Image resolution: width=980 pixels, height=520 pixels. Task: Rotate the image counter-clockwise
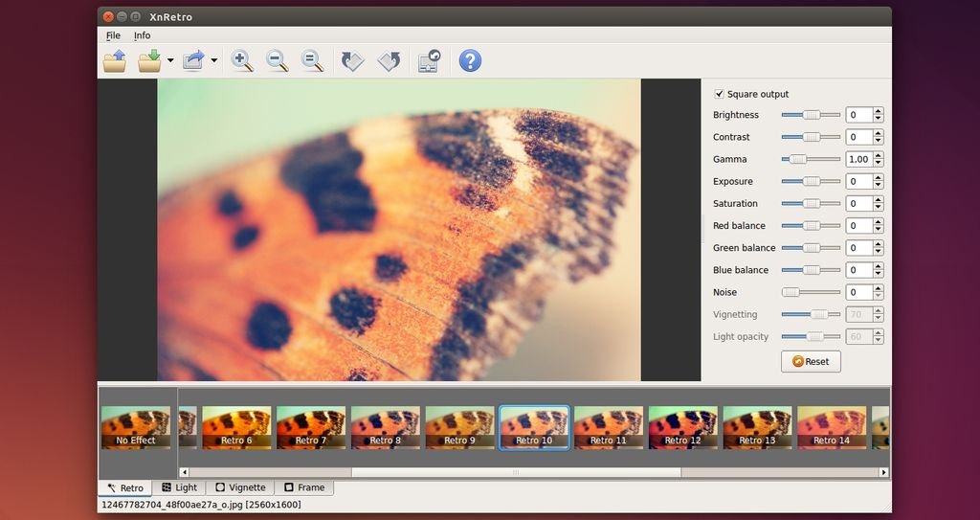(352, 61)
